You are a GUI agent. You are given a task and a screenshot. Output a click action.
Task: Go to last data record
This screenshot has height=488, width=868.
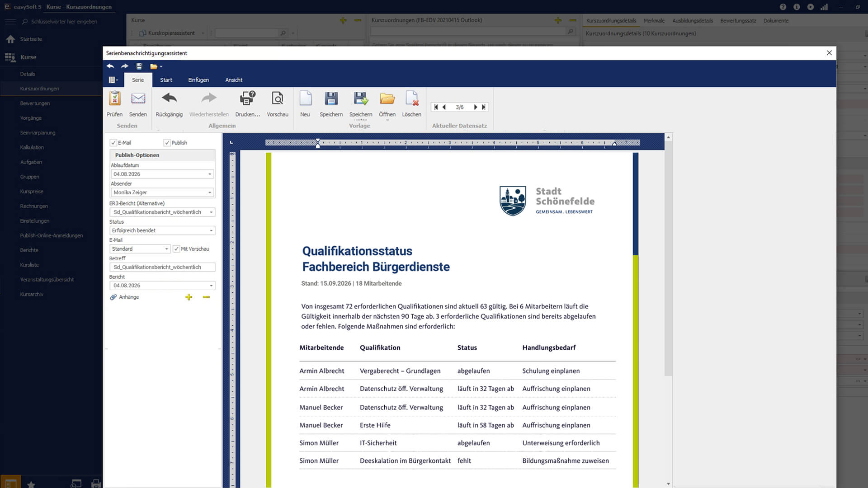pos(484,107)
